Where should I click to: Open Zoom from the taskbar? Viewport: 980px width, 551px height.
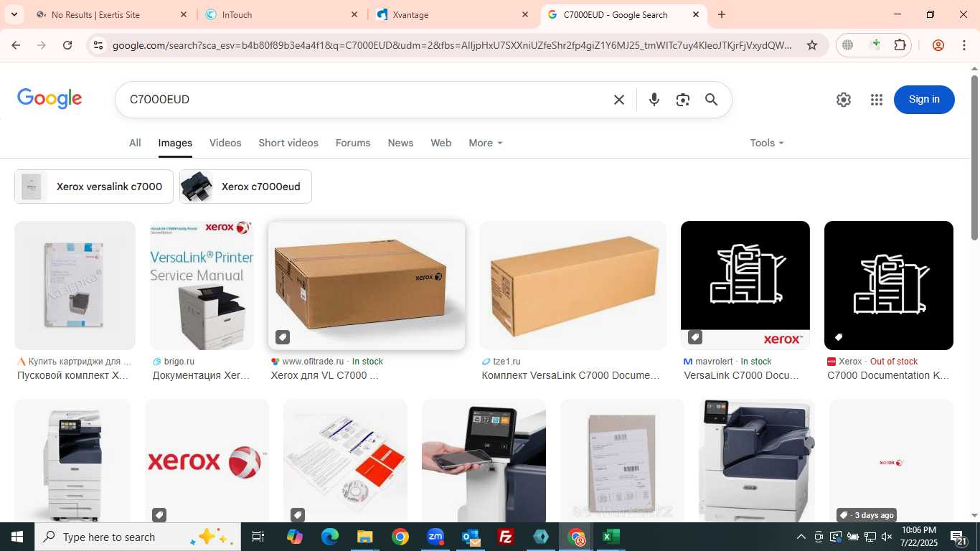(x=435, y=537)
